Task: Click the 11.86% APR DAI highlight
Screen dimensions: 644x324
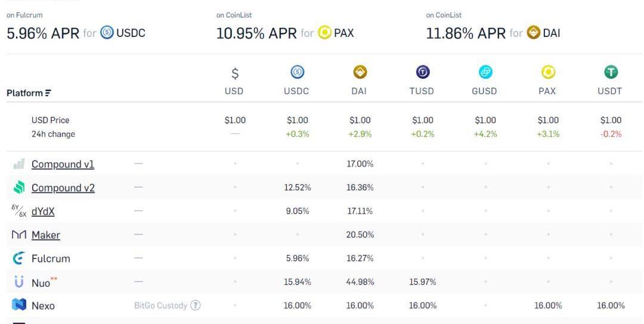Action: (x=493, y=33)
